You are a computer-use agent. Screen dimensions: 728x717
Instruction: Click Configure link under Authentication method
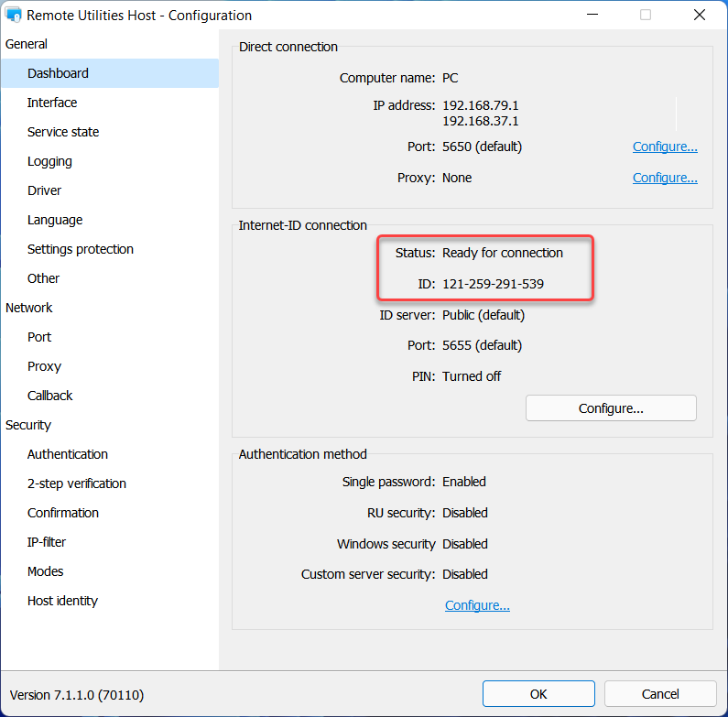click(477, 605)
